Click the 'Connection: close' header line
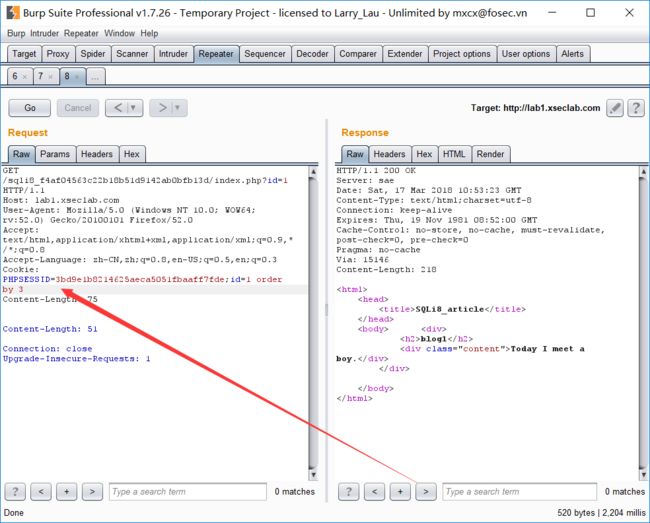This screenshot has height=523, width=650. (47, 349)
